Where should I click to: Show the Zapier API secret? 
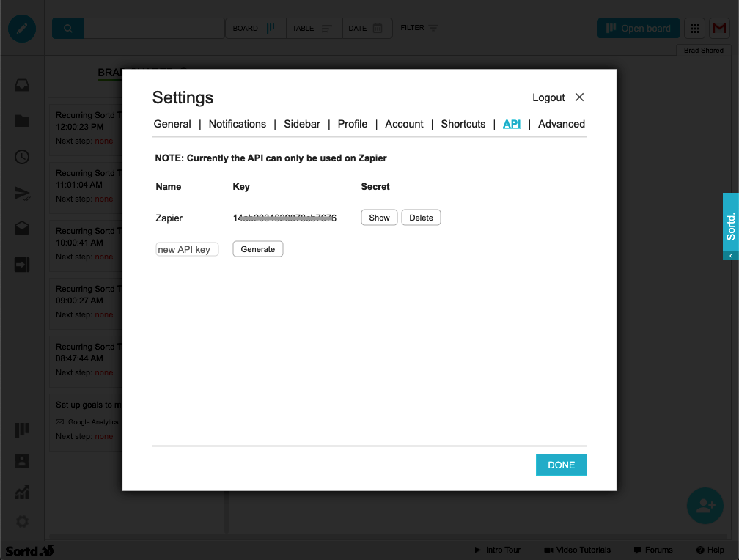380,218
